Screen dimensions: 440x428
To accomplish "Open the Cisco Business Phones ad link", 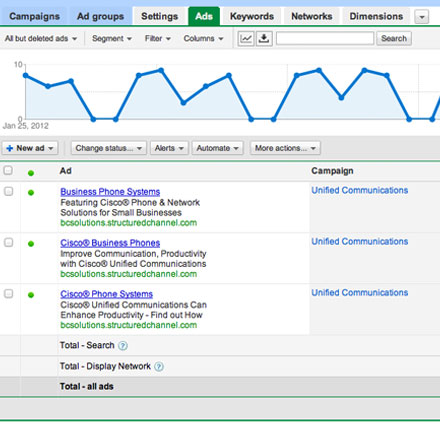I will pos(110,243).
